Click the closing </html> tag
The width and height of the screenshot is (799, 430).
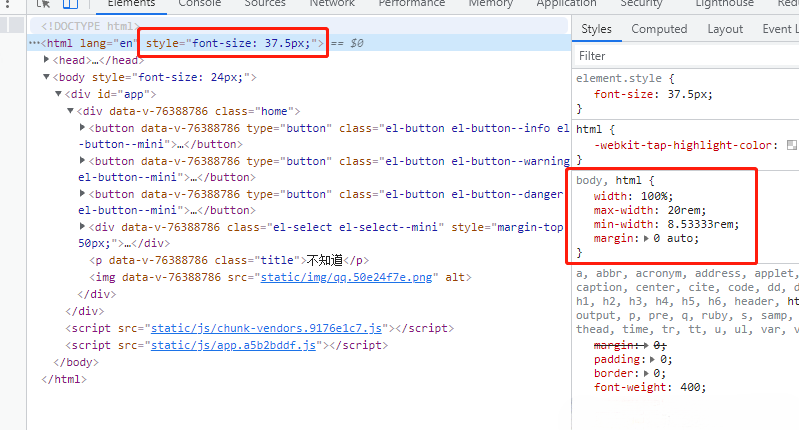click(x=64, y=379)
